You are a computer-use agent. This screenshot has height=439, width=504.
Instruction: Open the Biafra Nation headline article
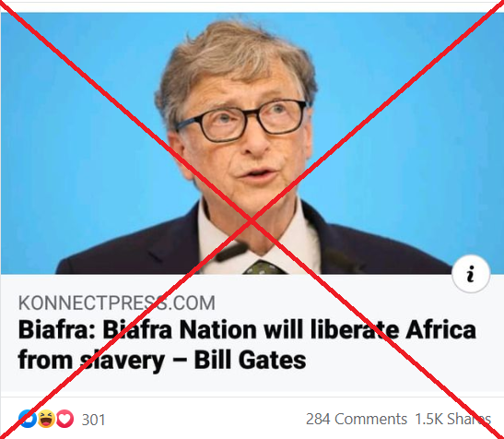pos(247,345)
